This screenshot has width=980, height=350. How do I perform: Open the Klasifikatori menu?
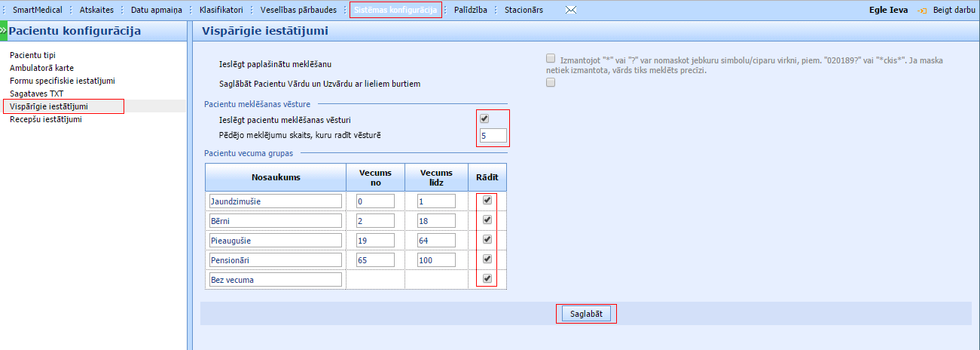pyautogui.click(x=221, y=11)
